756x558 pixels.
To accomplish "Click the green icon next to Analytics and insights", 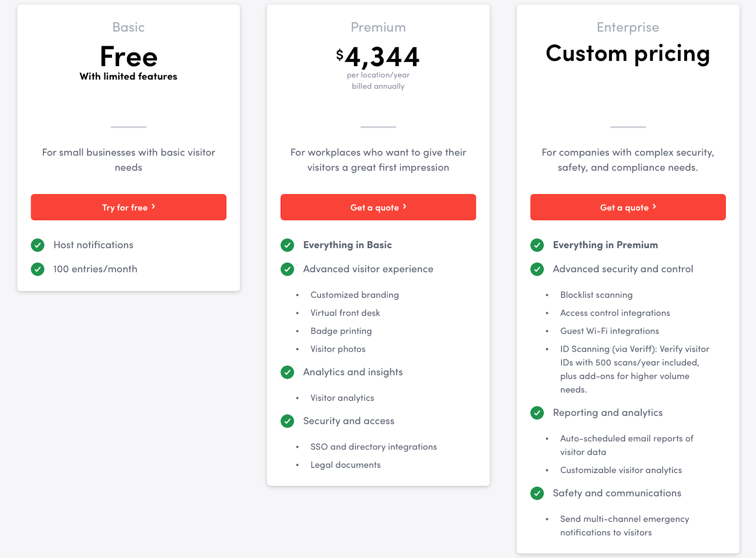I will pos(287,372).
